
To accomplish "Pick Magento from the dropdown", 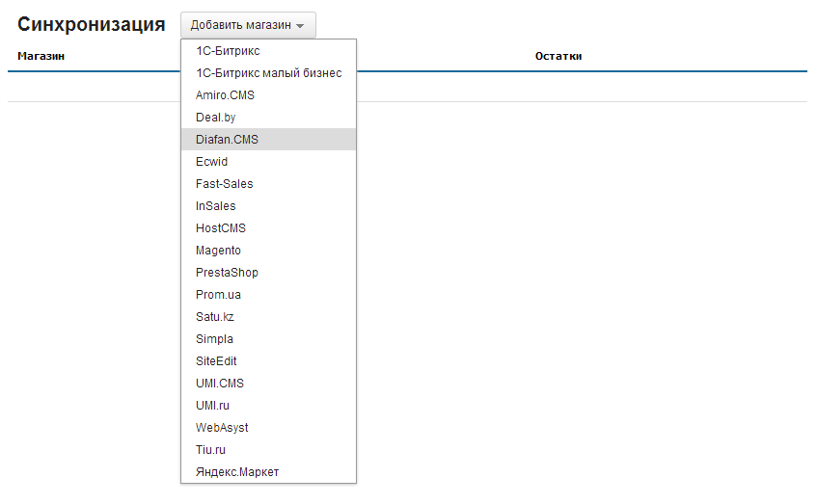I will (268, 251).
